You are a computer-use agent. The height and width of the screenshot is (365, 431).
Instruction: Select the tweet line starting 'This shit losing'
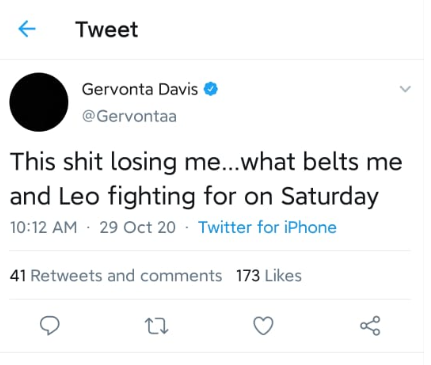click(x=206, y=162)
